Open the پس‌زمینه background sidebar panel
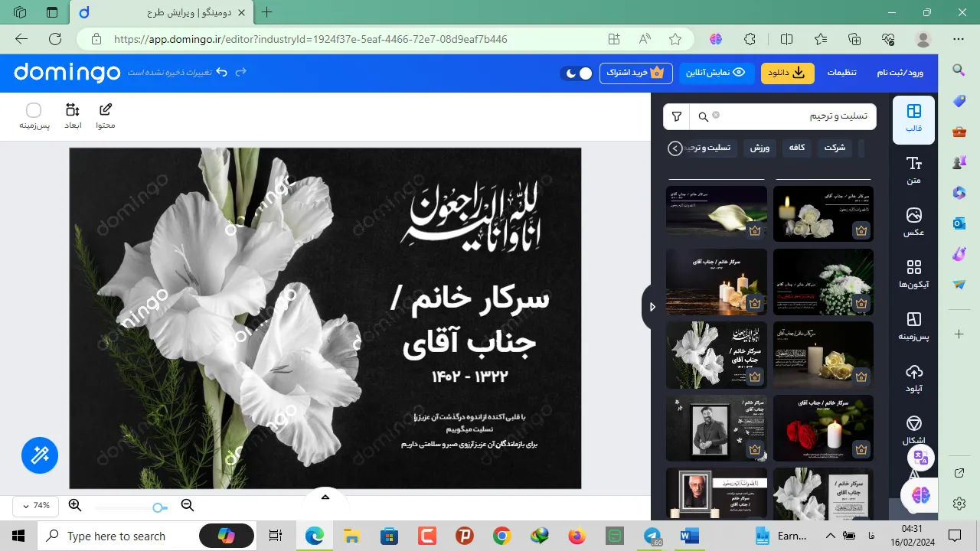Screen dimensions: 980x551 (x=913, y=326)
